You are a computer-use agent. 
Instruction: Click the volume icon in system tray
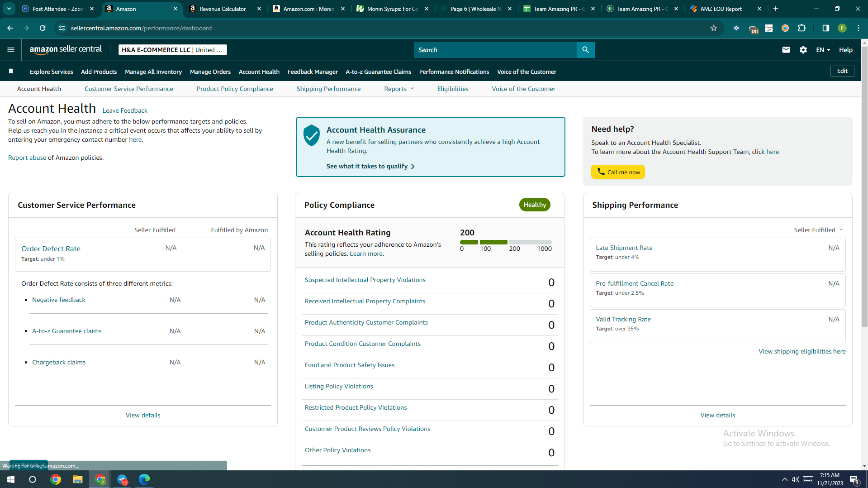(x=795, y=479)
